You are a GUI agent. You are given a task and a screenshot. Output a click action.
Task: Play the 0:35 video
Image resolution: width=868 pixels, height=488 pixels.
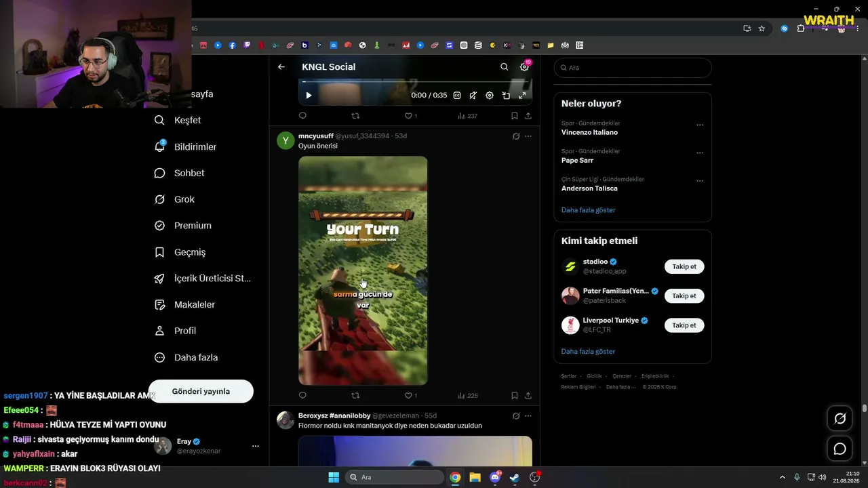(x=309, y=96)
